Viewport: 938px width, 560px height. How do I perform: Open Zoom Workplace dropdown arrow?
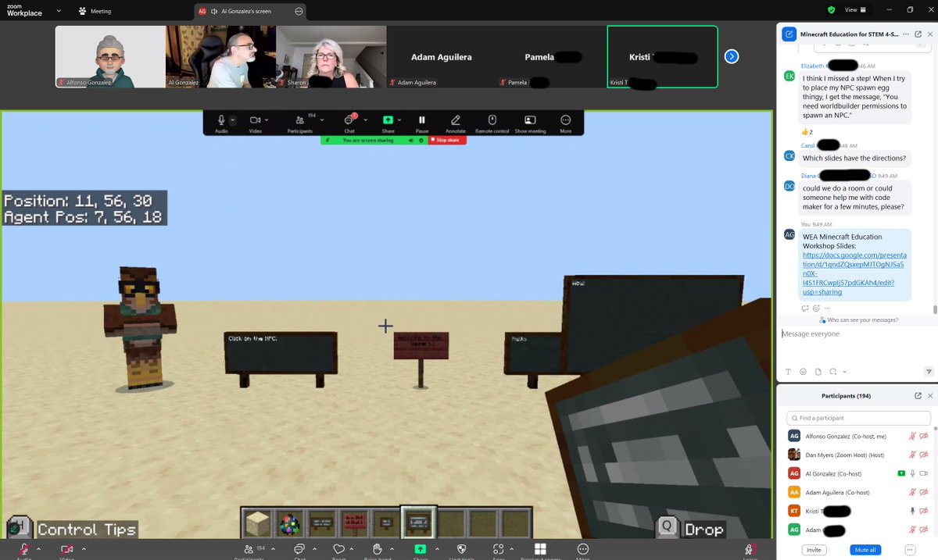(x=59, y=11)
